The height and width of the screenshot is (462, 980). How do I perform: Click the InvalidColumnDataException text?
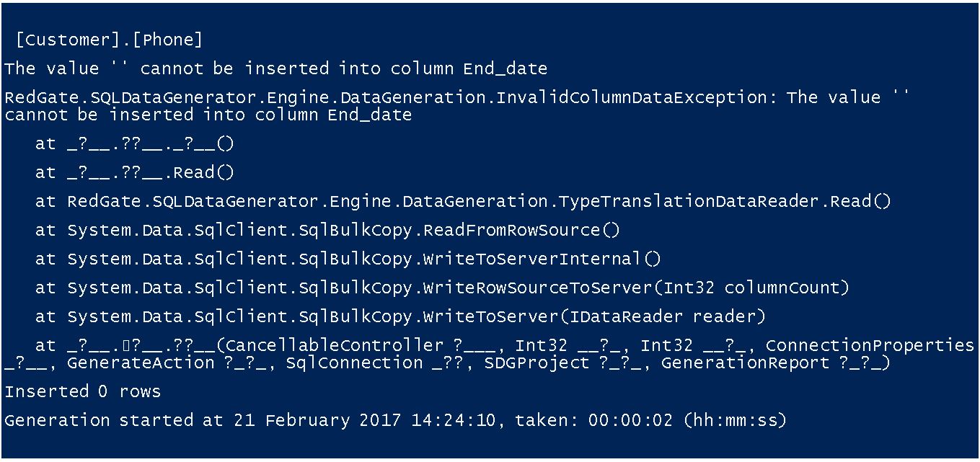point(631,97)
